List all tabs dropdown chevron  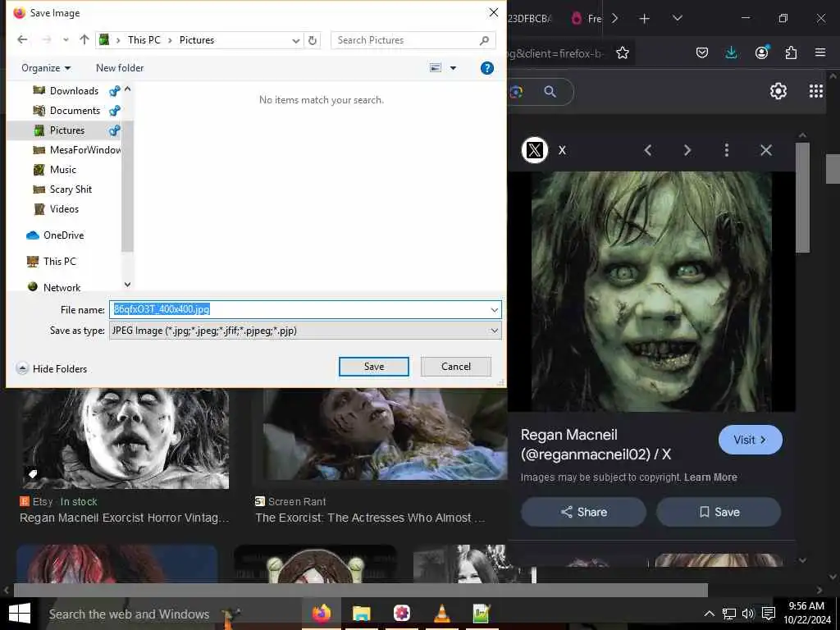point(677,18)
